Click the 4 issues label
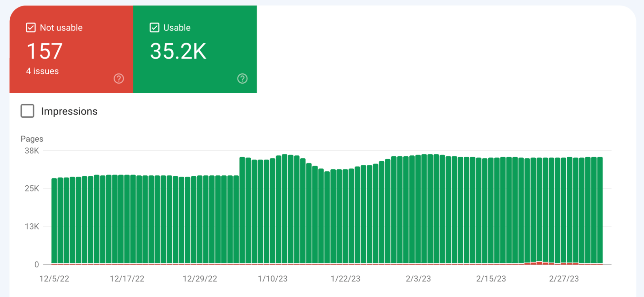 [x=42, y=71]
